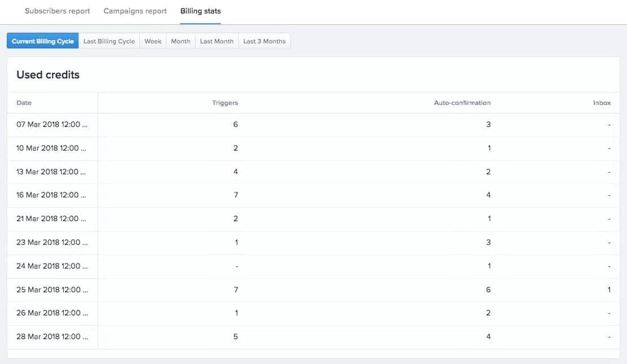Click the Auto-confirmation column header
Image resolution: width=627 pixels, height=364 pixels.
(462, 103)
